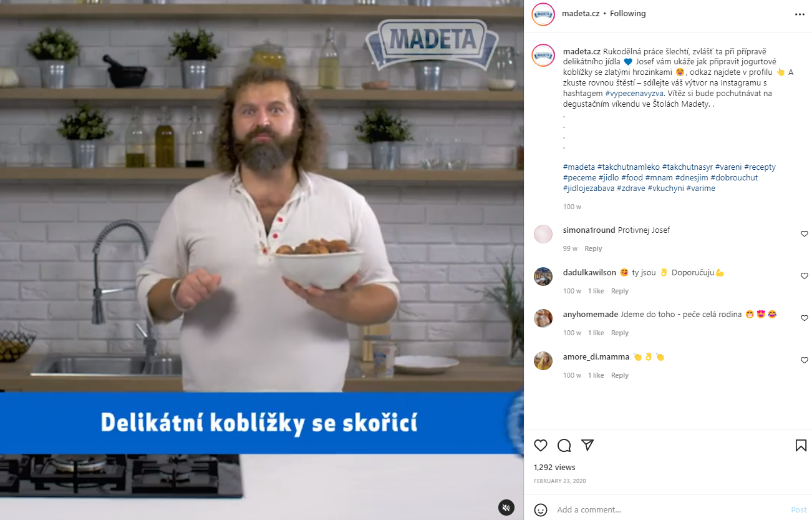
Task: Open the #takchutnamleko hashtag
Action: click(628, 167)
